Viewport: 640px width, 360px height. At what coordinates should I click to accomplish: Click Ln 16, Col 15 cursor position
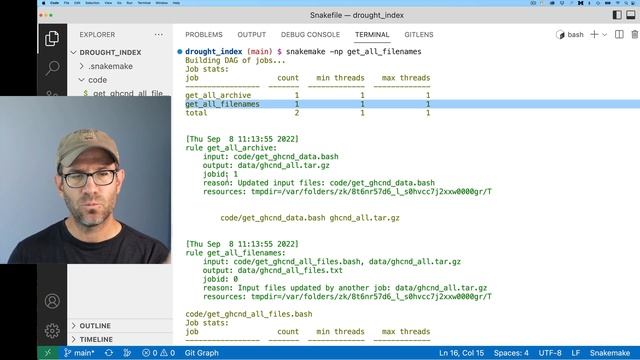[462, 353]
